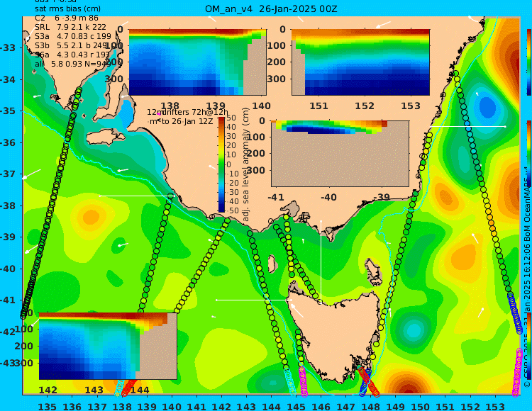Open the depth section inset spanning 138–140

197,62
